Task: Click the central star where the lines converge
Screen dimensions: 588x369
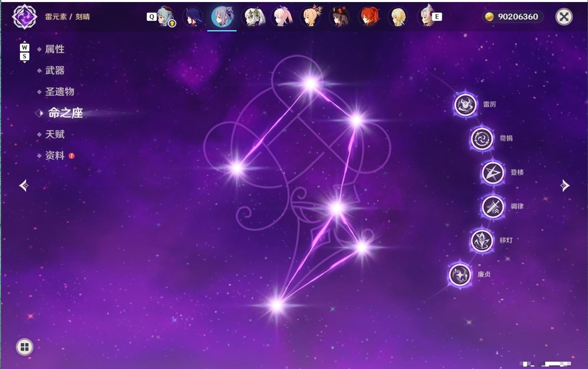Action: 336,208
